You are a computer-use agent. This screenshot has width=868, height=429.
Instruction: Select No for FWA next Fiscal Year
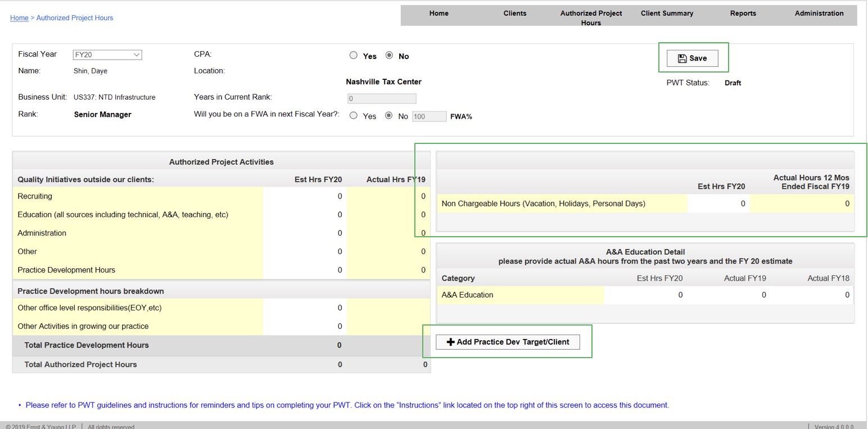click(388, 115)
